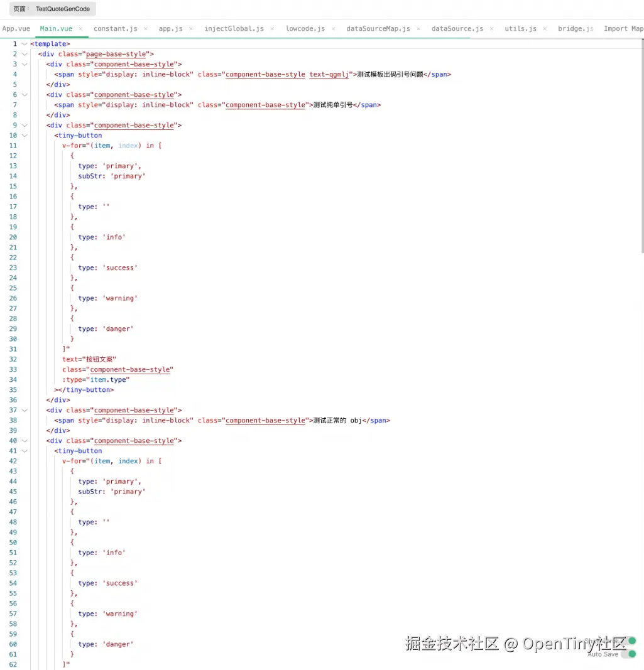644x670 pixels.
Task: Close the app.js tab
Action: click(191, 29)
